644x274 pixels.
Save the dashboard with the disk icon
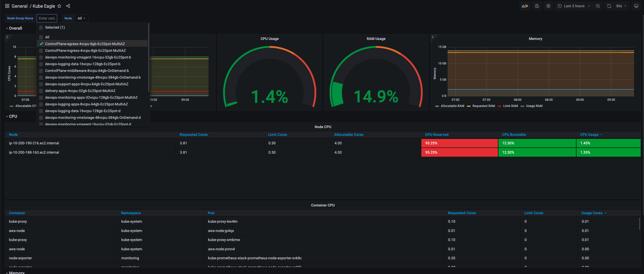click(537, 6)
